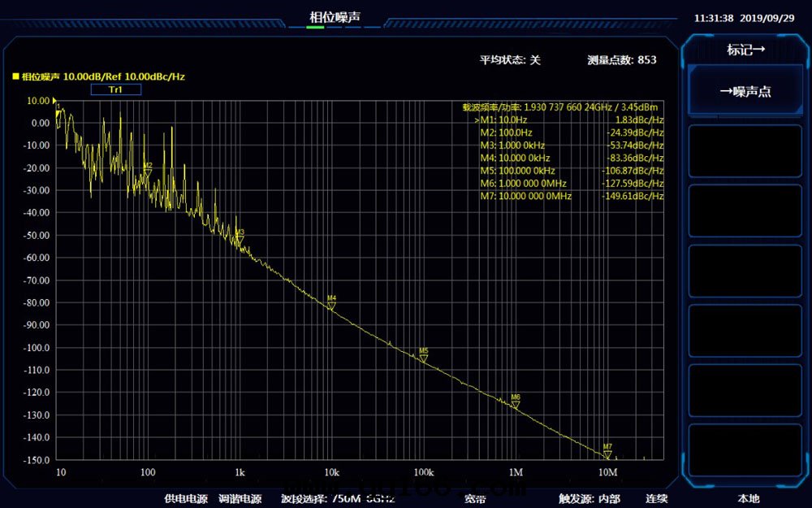Click the yellow trace color square

coord(15,76)
